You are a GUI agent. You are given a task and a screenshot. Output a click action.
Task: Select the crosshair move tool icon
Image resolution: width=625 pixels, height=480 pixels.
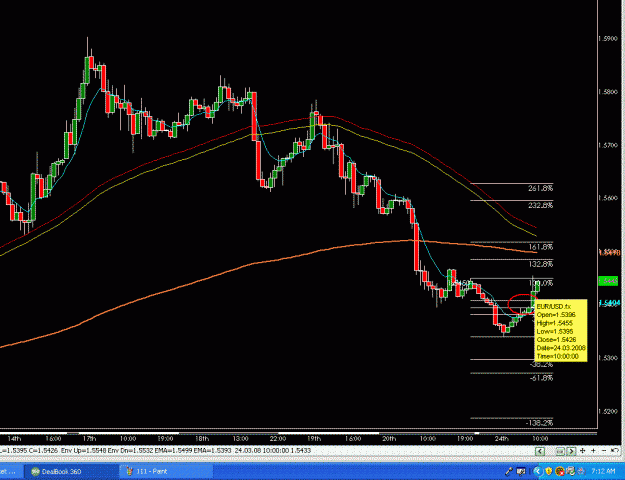click(x=582, y=451)
